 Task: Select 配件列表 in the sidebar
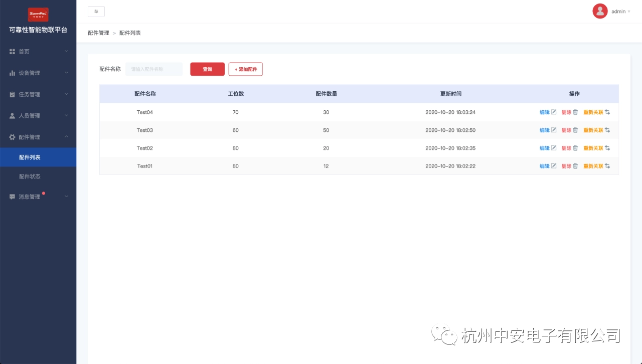point(30,157)
